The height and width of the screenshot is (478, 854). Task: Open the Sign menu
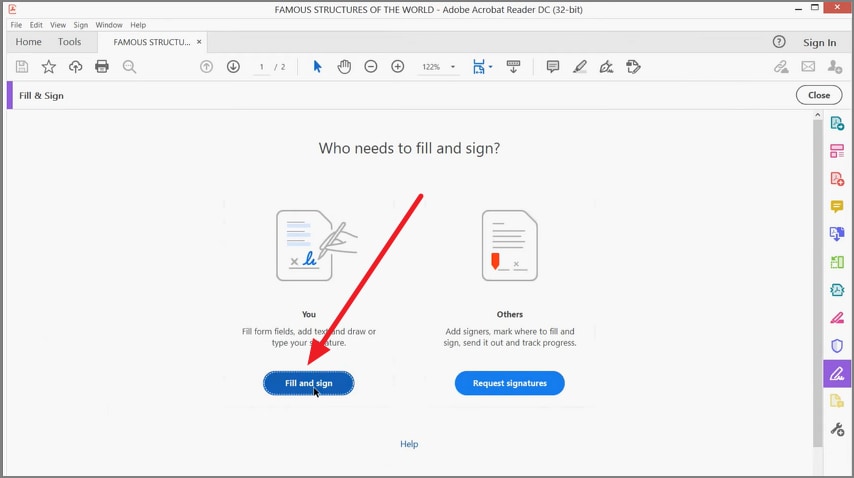81,24
